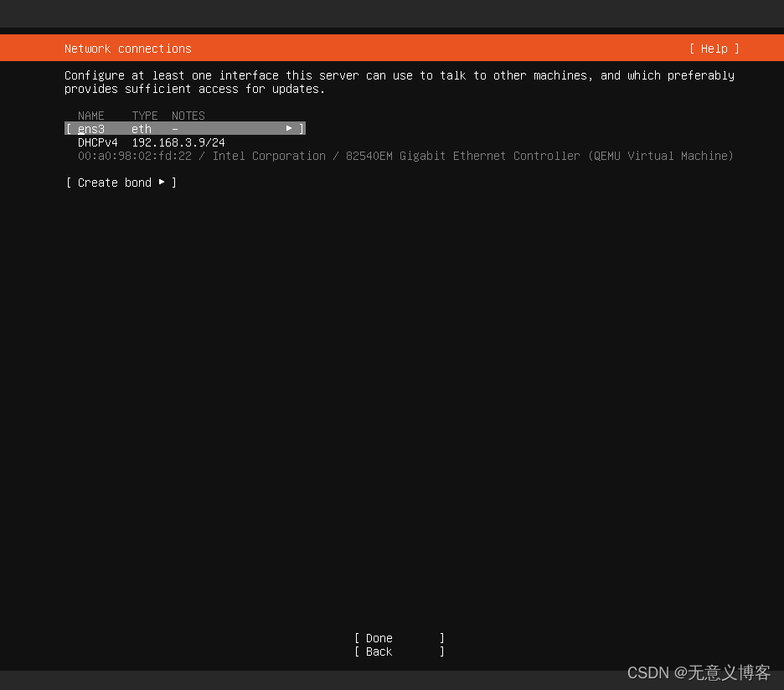The image size is (784, 690).
Task: Click the Done button
Action: [378, 637]
